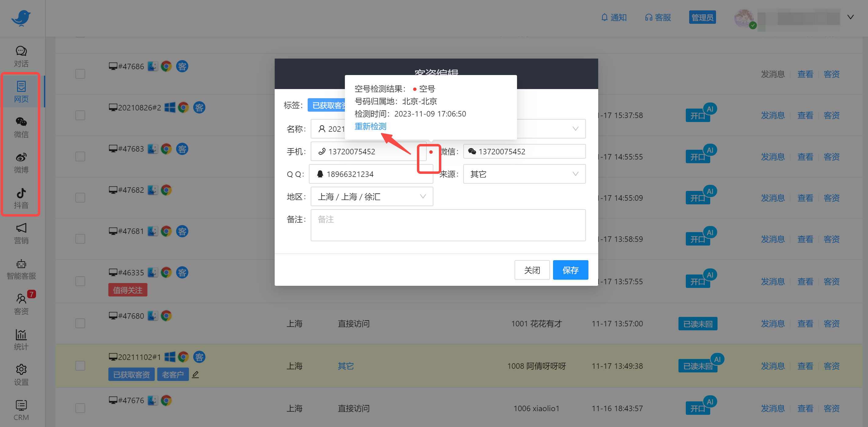Open the 通知 notifications menu
868x427 pixels.
pyautogui.click(x=614, y=17)
